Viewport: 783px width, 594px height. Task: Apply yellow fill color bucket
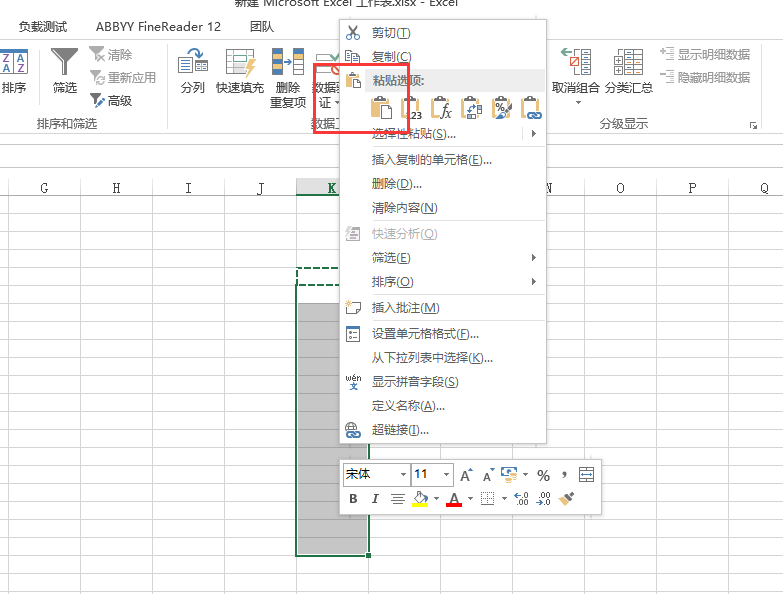(x=420, y=499)
